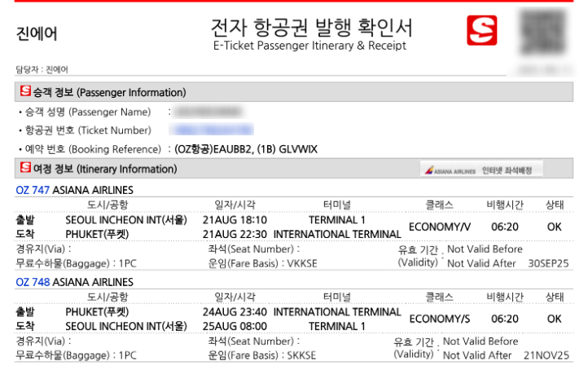The image size is (588, 366).
Task: Click the 상태 column header under OZ 748
Action: tap(555, 297)
